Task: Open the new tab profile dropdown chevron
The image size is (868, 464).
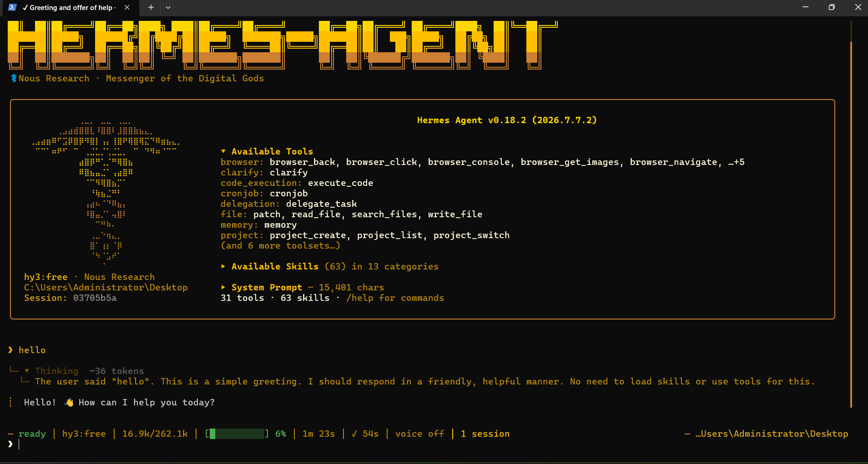Action: (x=168, y=7)
